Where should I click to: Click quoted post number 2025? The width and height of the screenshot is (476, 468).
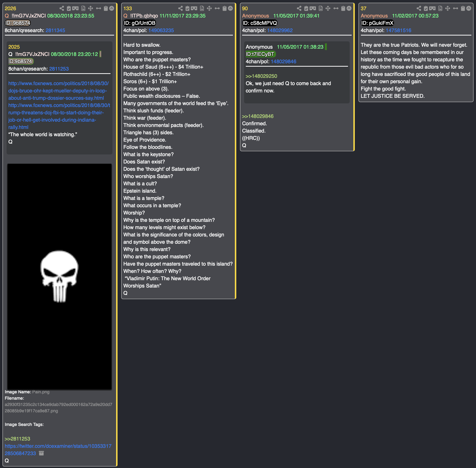tap(14, 47)
